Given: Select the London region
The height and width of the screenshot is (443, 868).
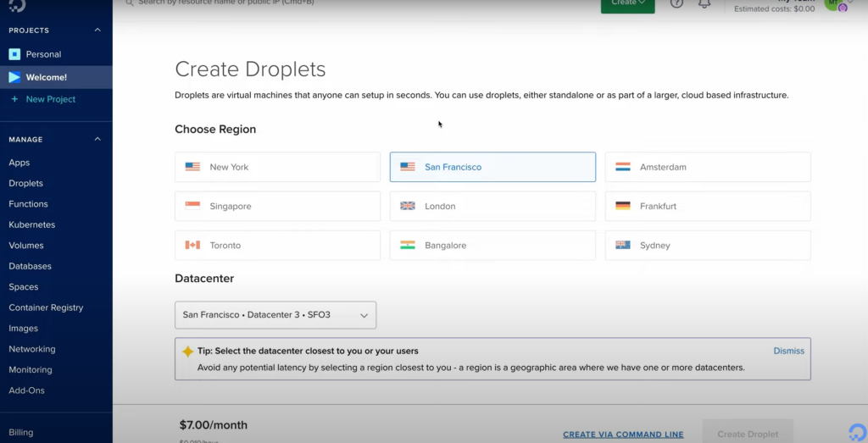Looking at the screenshot, I should tap(492, 207).
